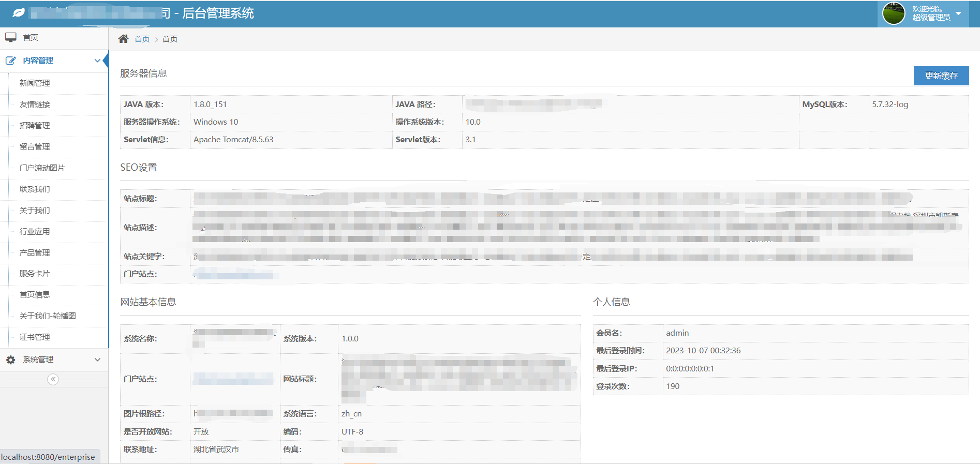Click the last login IP 0:0:0:0:0:0:0:1
Image resolution: width=980 pixels, height=464 pixels.
click(x=690, y=368)
